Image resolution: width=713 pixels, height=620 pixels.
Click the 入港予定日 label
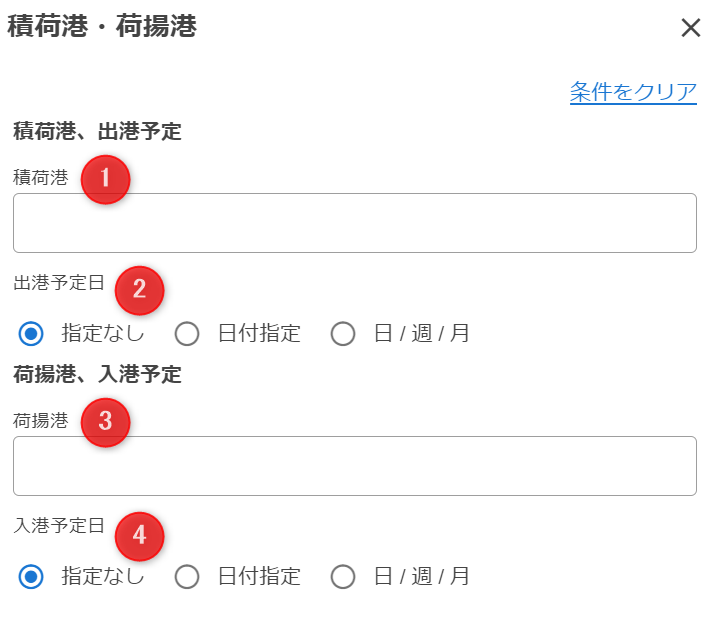tap(58, 525)
